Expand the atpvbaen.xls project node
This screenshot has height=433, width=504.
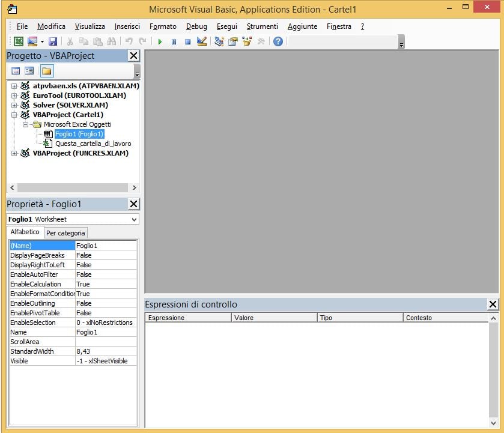14,86
